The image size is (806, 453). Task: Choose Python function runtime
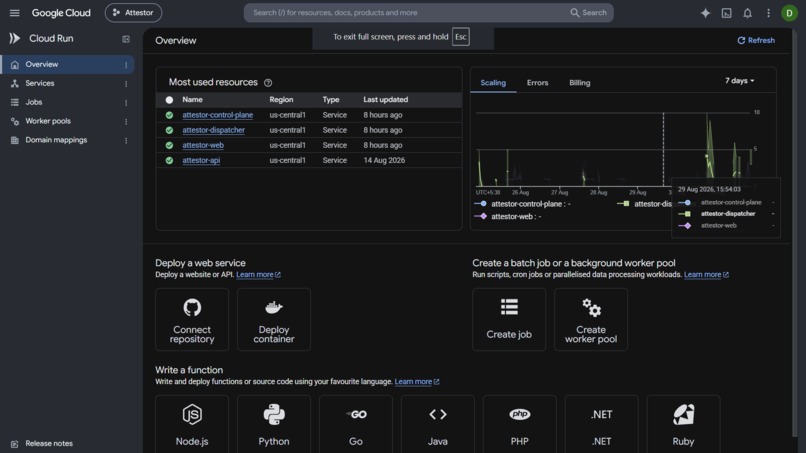pyautogui.click(x=273, y=424)
